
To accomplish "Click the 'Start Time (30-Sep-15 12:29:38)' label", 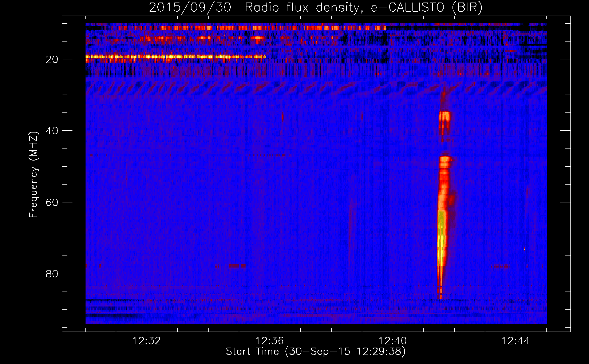I will (x=316, y=352).
